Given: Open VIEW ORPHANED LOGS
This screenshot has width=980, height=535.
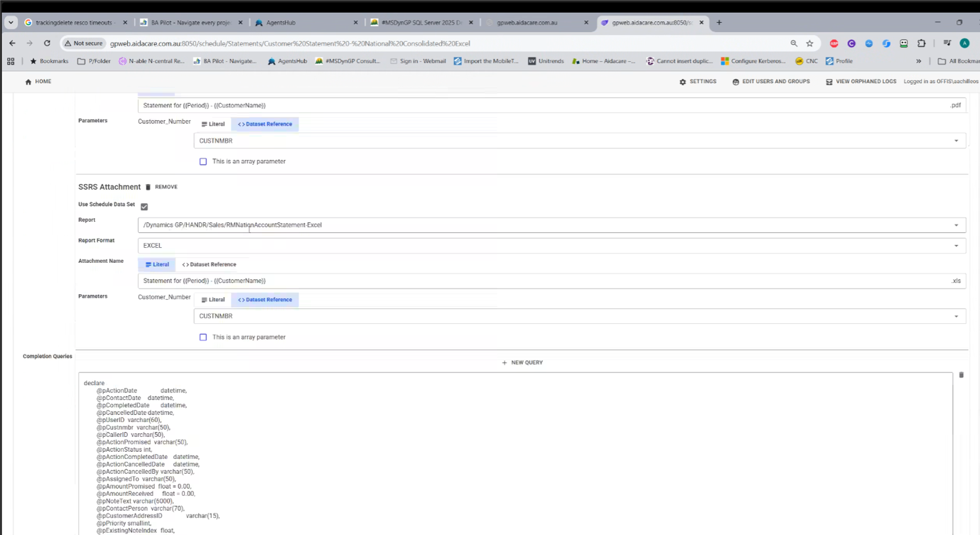Looking at the screenshot, I should pos(861,82).
